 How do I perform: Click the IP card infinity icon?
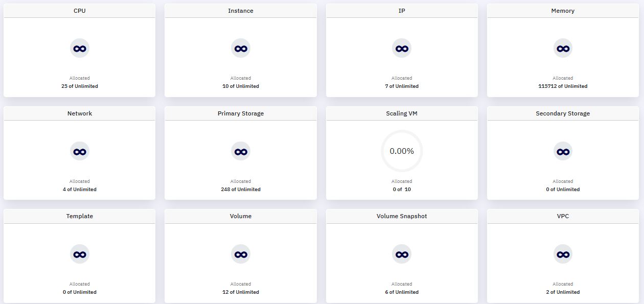click(402, 49)
